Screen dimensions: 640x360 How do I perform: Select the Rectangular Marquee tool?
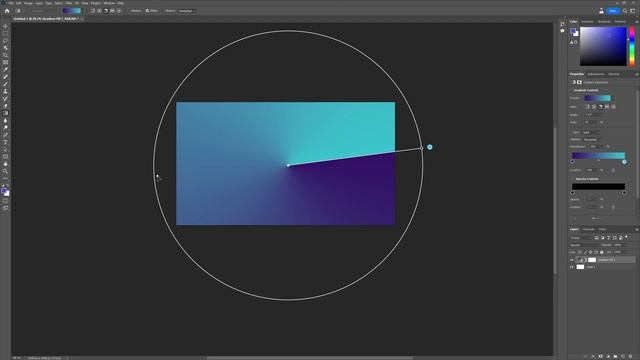pyautogui.click(x=5, y=33)
